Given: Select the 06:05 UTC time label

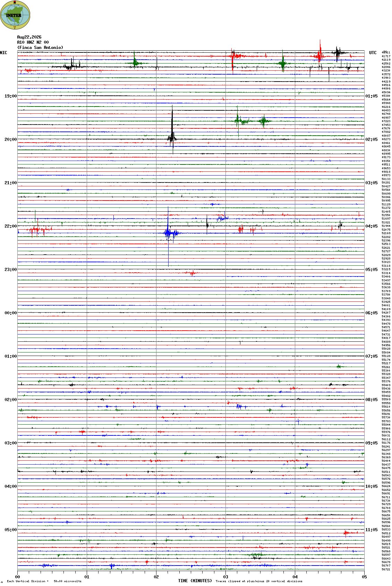Looking at the screenshot, I should pyautogui.click(x=372, y=313).
